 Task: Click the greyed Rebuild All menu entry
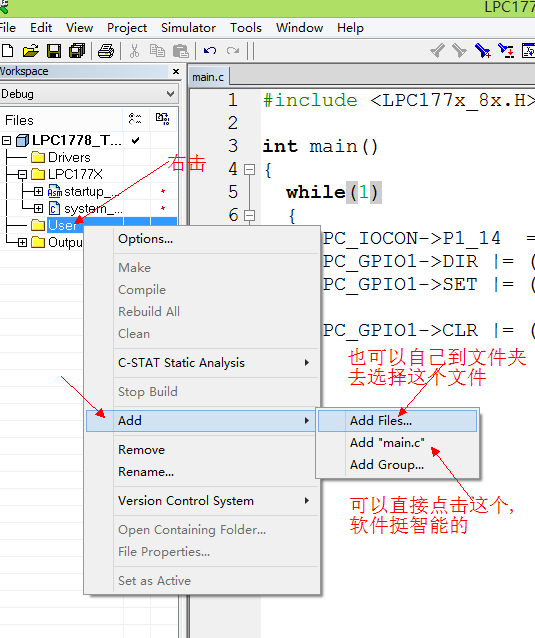pos(202,311)
